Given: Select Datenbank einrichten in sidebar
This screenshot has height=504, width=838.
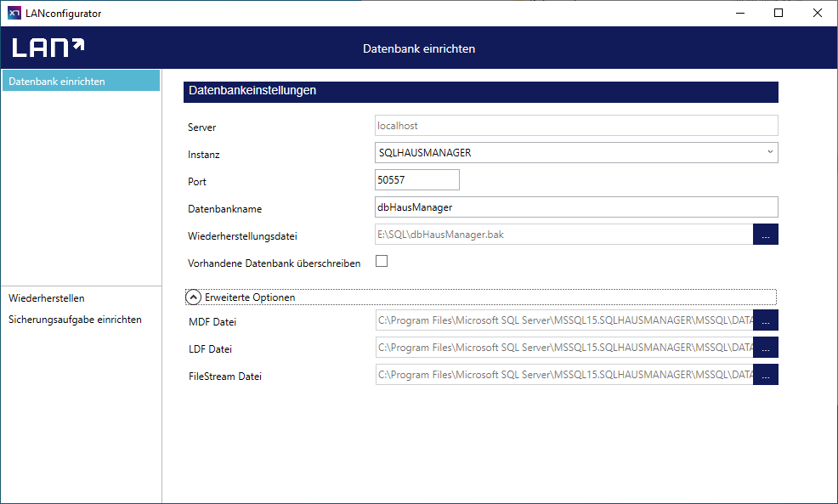Looking at the screenshot, I should [x=80, y=82].
